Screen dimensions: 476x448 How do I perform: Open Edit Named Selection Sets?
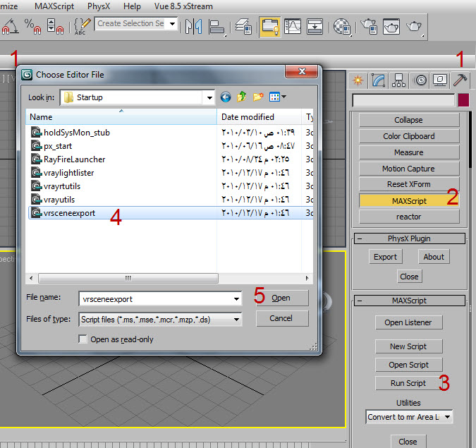point(82,26)
